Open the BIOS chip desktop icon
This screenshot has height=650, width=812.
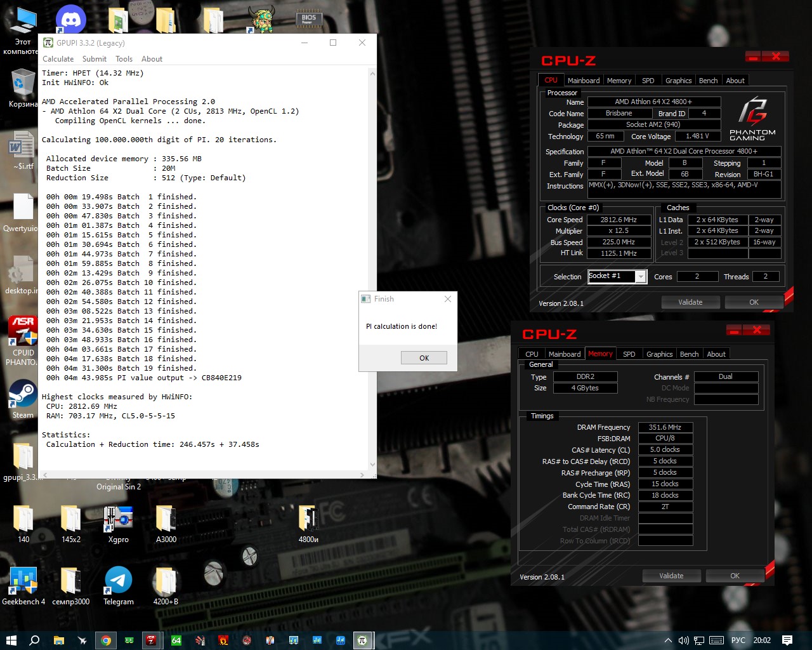309,18
